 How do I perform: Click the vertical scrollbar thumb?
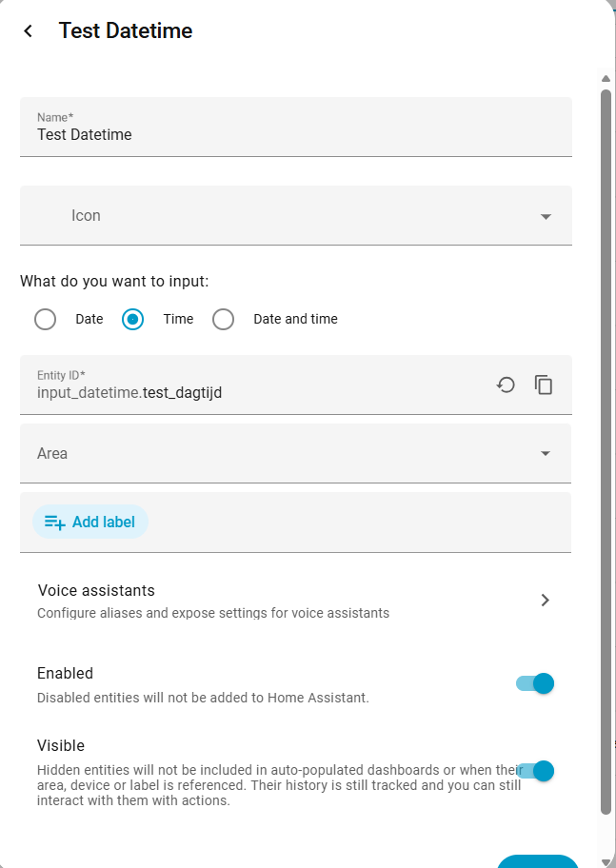pos(606,447)
